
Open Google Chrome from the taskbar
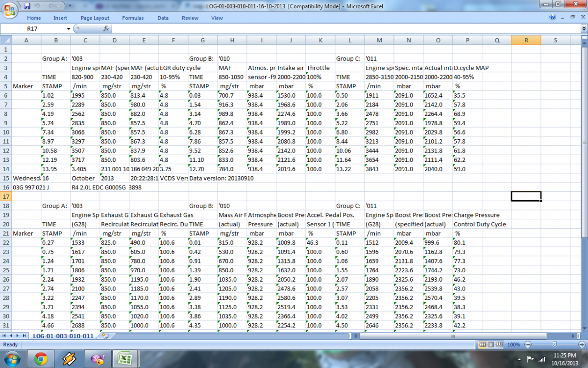tap(41, 360)
